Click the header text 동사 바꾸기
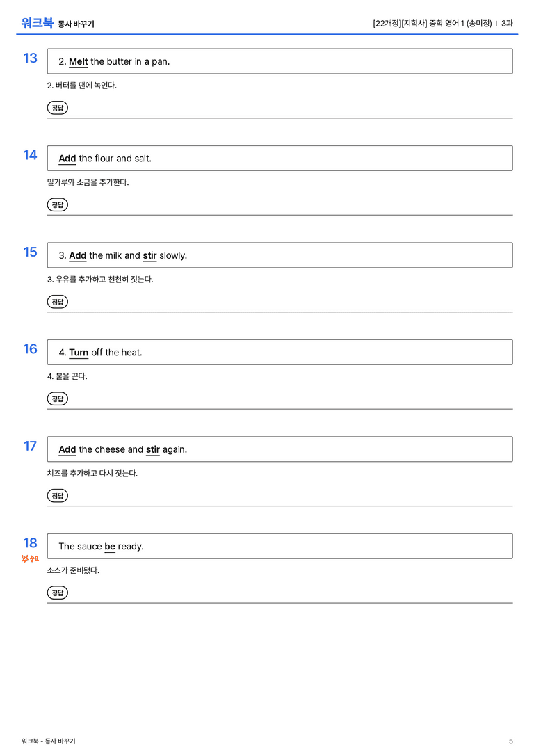Screen dimensions: 534x756 tap(76, 24)
